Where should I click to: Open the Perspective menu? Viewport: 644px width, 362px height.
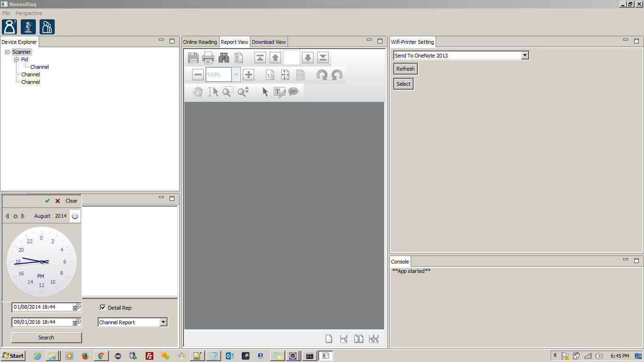(29, 13)
